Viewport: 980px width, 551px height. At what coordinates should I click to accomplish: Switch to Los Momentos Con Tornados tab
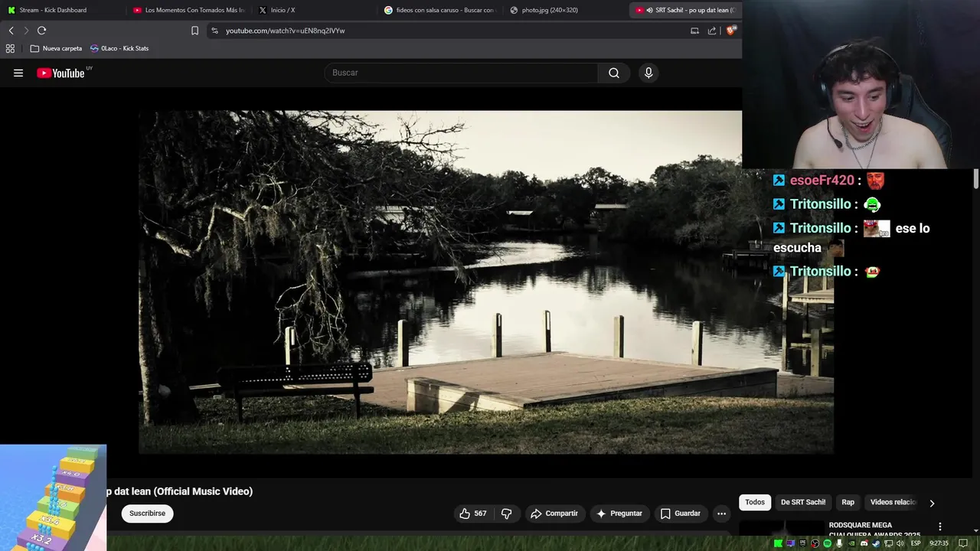188,10
